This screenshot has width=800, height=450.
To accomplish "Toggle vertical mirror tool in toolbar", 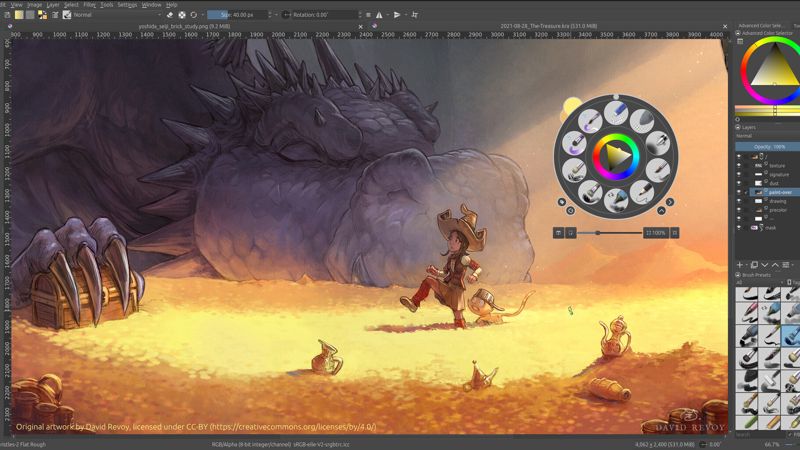I will 397,15.
